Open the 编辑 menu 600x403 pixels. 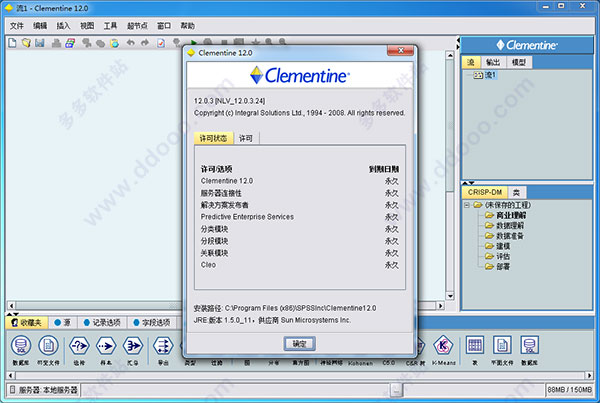[x=40, y=26]
